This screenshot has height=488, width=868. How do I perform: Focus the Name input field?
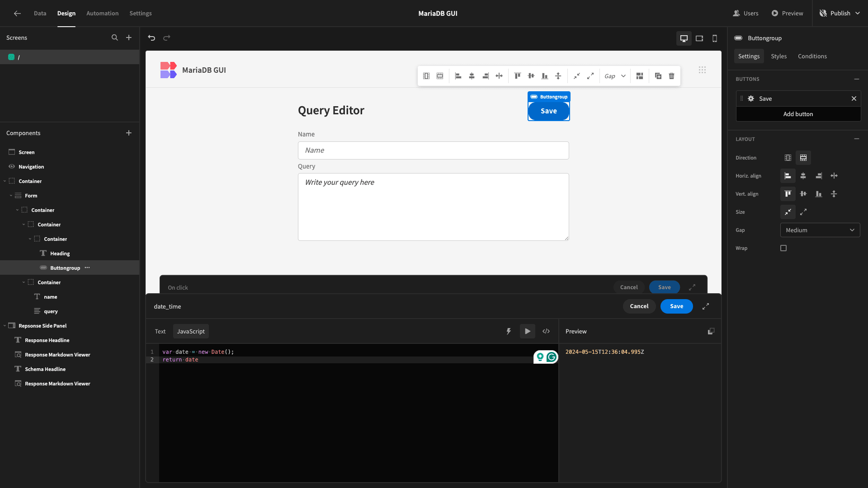click(434, 150)
